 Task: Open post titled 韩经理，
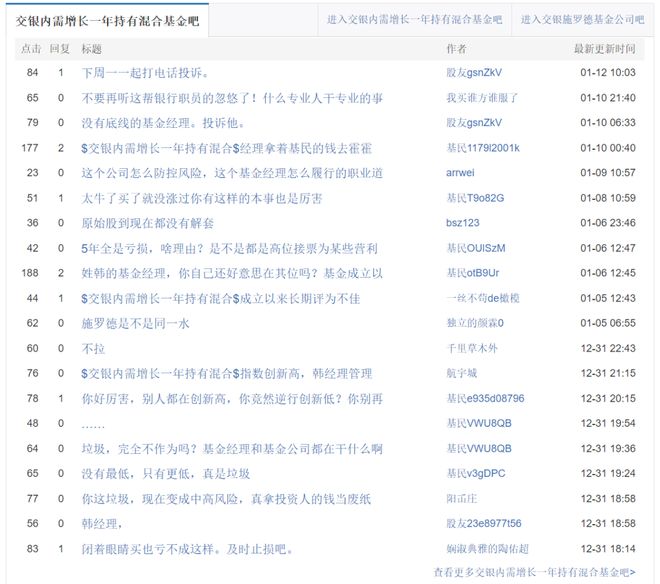pyautogui.click(x=102, y=524)
